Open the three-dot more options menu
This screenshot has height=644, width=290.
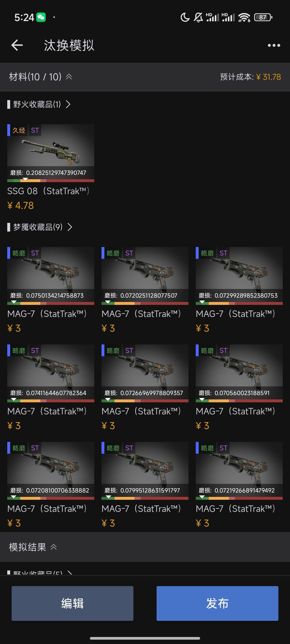(x=274, y=45)
